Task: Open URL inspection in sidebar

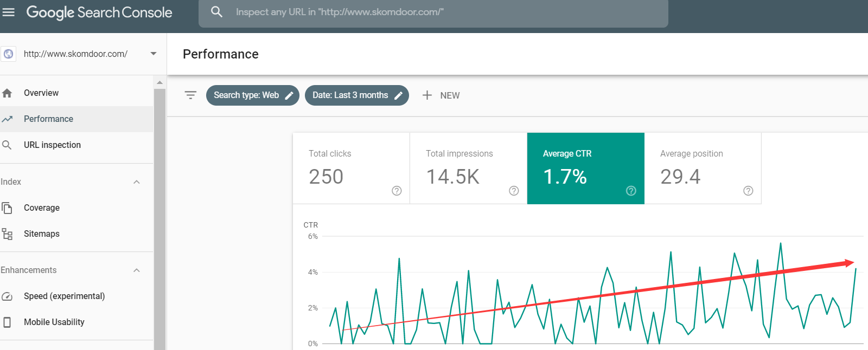Action: (77, 145)
